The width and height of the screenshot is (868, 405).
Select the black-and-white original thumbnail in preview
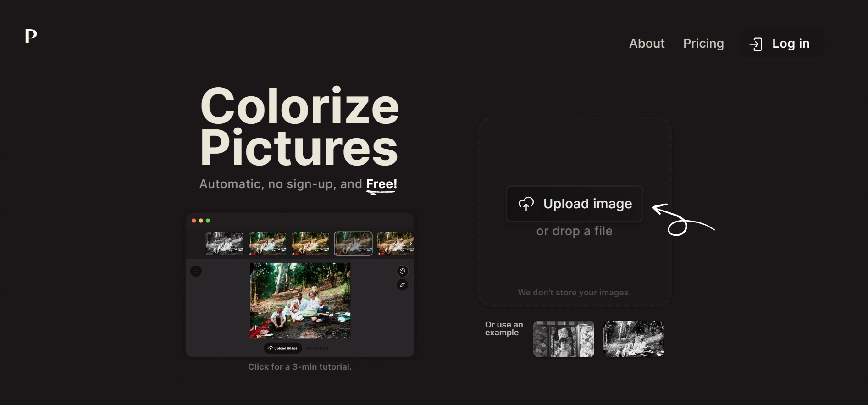click(x=225, y=244)
